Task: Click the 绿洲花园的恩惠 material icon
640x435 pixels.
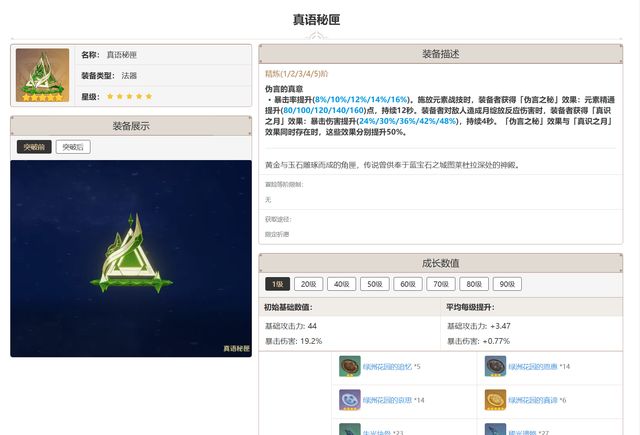Action: coord(495,366)
